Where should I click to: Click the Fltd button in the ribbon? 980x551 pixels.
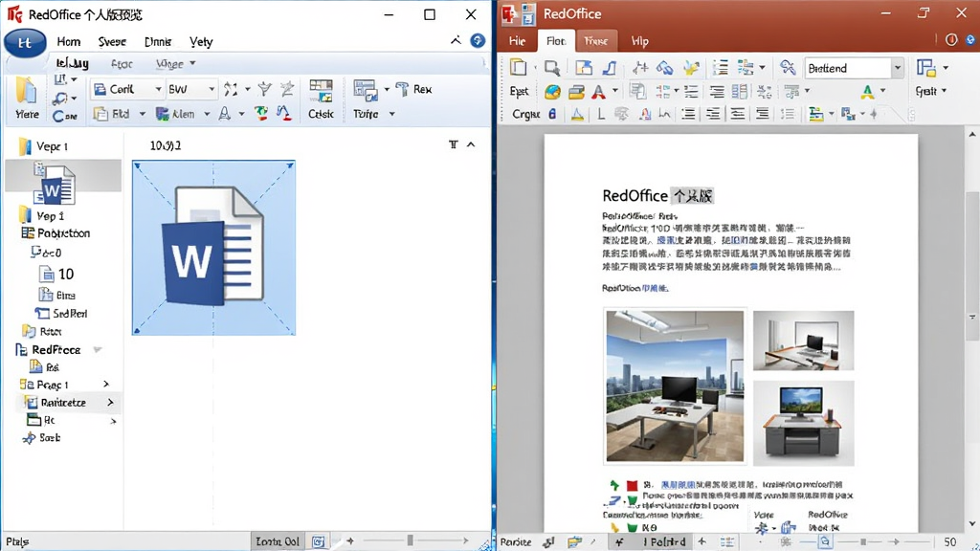pos(112,114)
